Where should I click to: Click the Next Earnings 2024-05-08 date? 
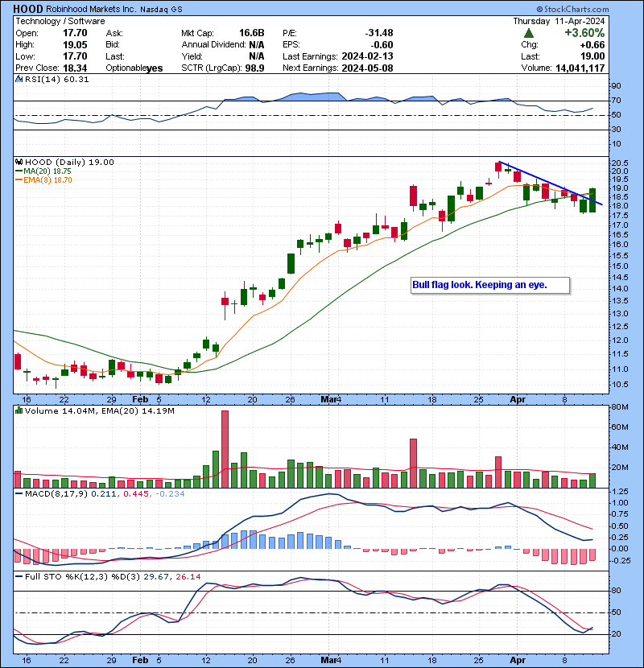pos(367,68)
